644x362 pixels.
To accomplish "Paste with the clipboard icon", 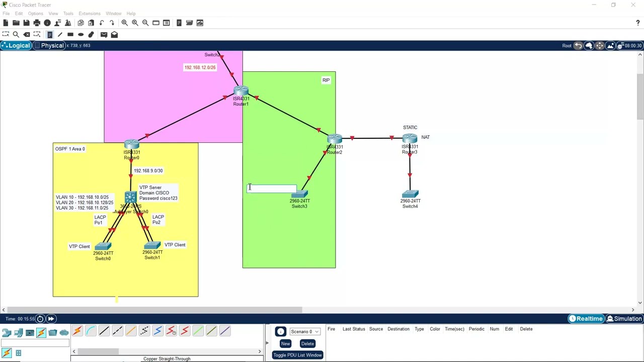I will (91, 23).
